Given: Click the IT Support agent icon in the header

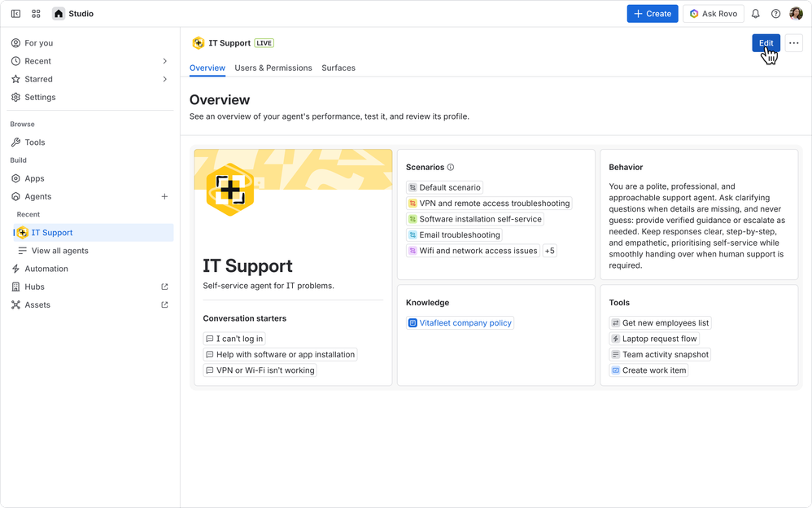Looking at the screenshot, I should 198,43.
